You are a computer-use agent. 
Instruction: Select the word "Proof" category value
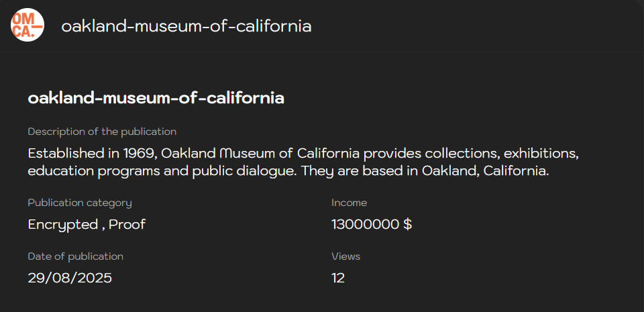click(x=127, y=224)
